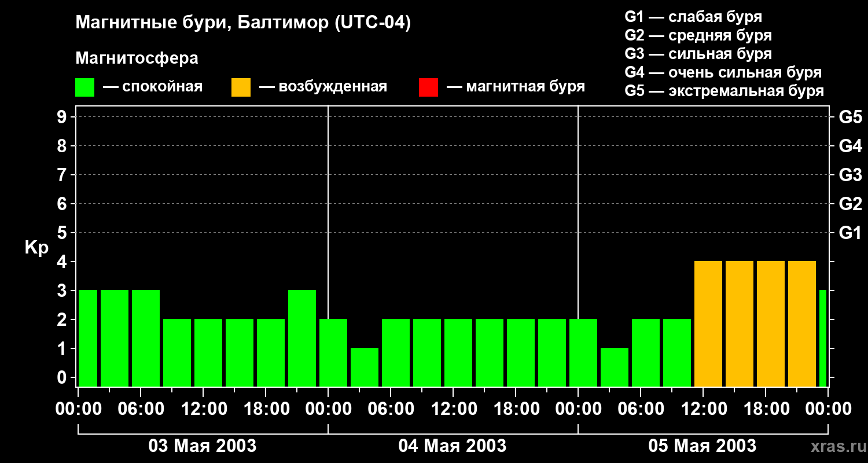Click the '5' value on the Kp axis

pyautogui.click(x=63, y=233)
